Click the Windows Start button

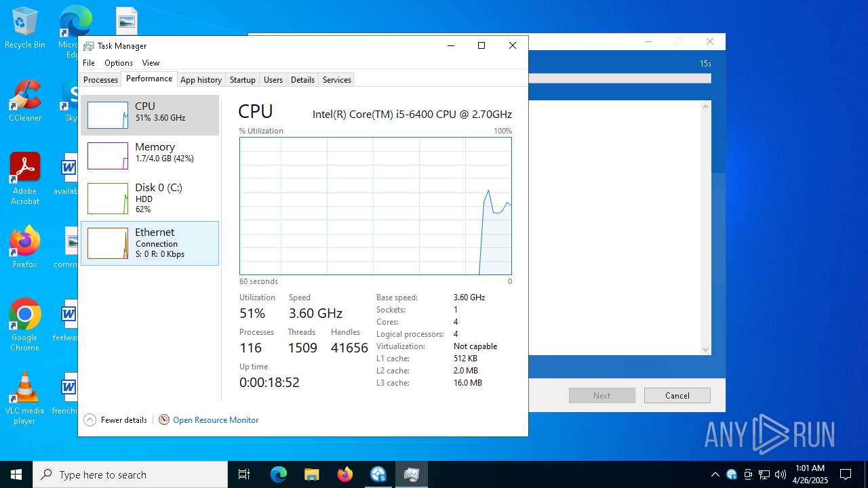[x=16, y=474]
